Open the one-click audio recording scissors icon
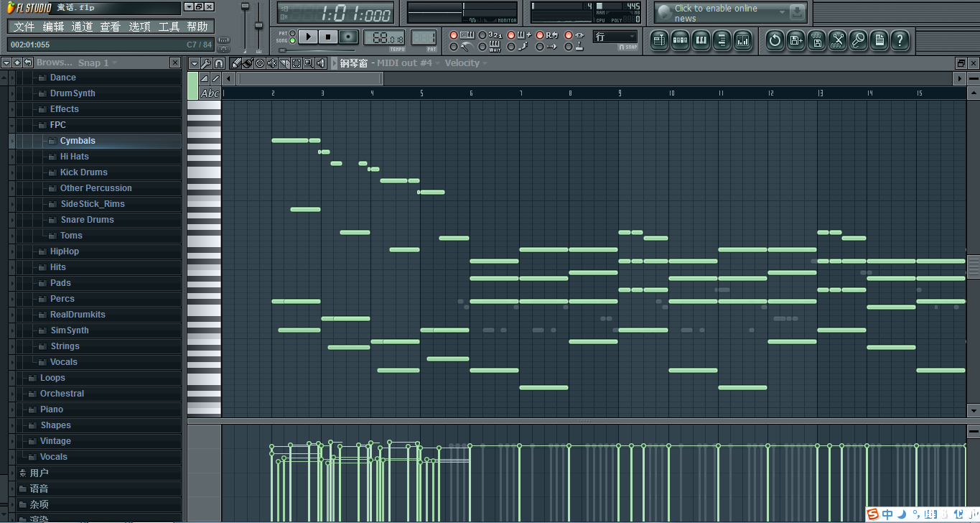Image resolution: width=980 pixels, height=523 pixels. click(837, 40)
